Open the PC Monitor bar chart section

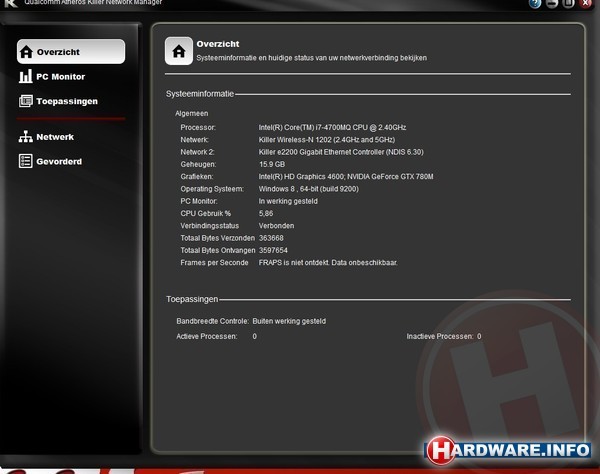coord(52,77)
